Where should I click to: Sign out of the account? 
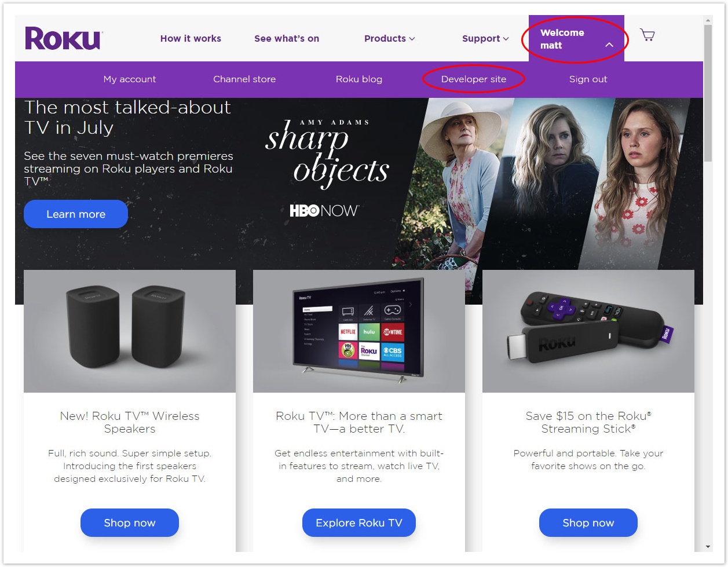click(x=588, y=79)
